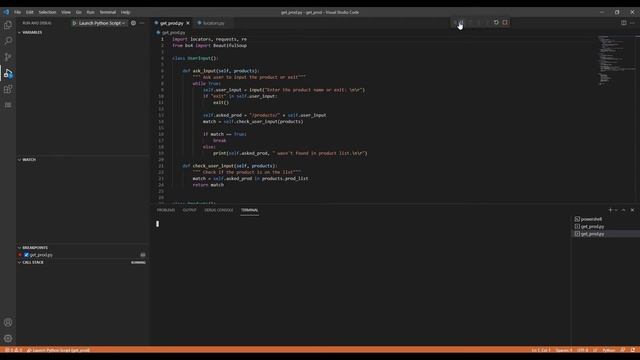Click the code minimap overview
The image size is (640, 360).
tap(616, 61)
